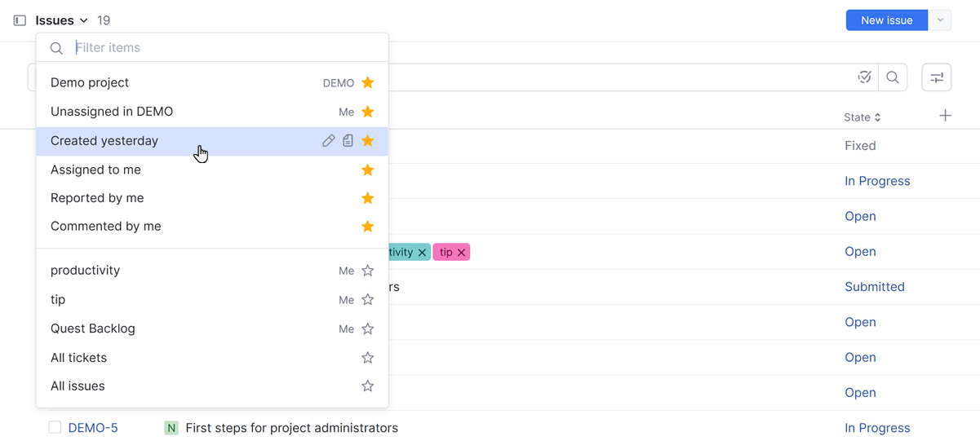Click the checkmark query assist icon
980x441 pixels.
click(x=865, y=77)
